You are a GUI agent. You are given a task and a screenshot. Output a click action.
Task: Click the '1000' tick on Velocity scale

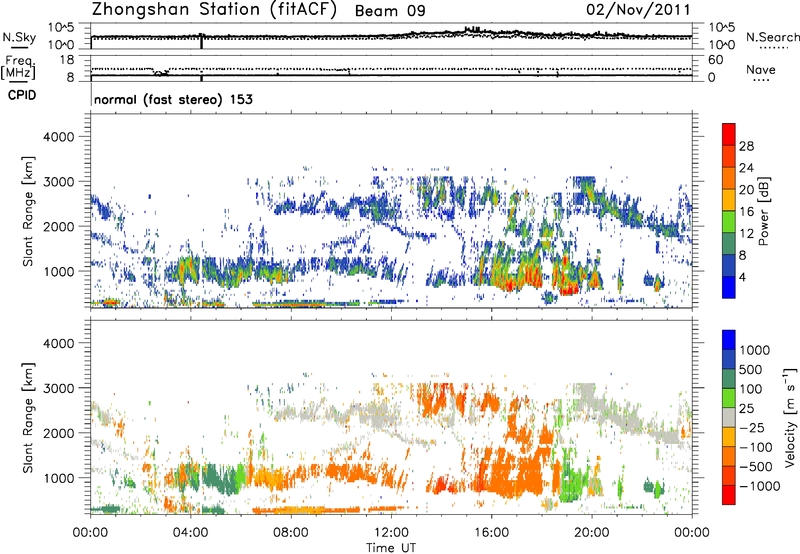[x=754, y=350]
